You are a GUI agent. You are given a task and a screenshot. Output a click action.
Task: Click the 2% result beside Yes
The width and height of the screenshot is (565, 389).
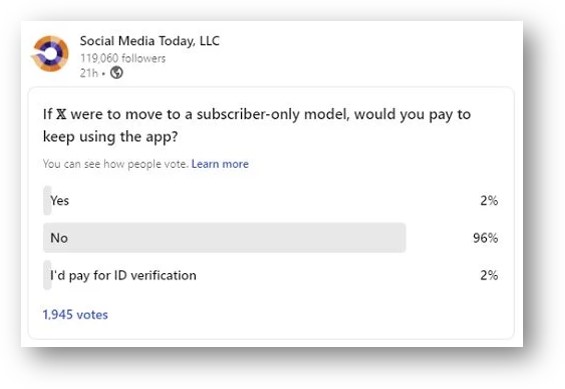point(489,200)
